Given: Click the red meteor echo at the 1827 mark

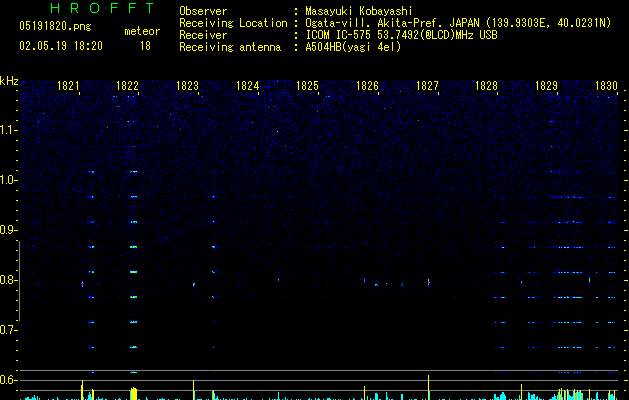Looking at the screenshot, I should (428, 282).
